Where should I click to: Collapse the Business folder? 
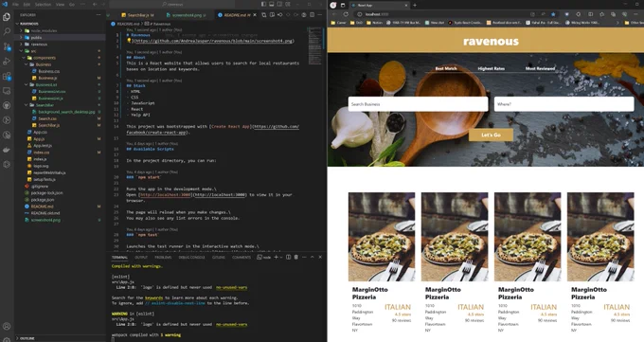(x=27, y=64)
